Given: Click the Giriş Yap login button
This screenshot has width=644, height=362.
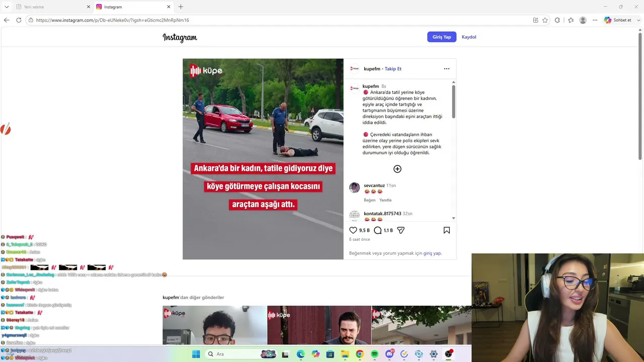Looking at the screenshot, I should pyautogui.click(x=442, y=37).
